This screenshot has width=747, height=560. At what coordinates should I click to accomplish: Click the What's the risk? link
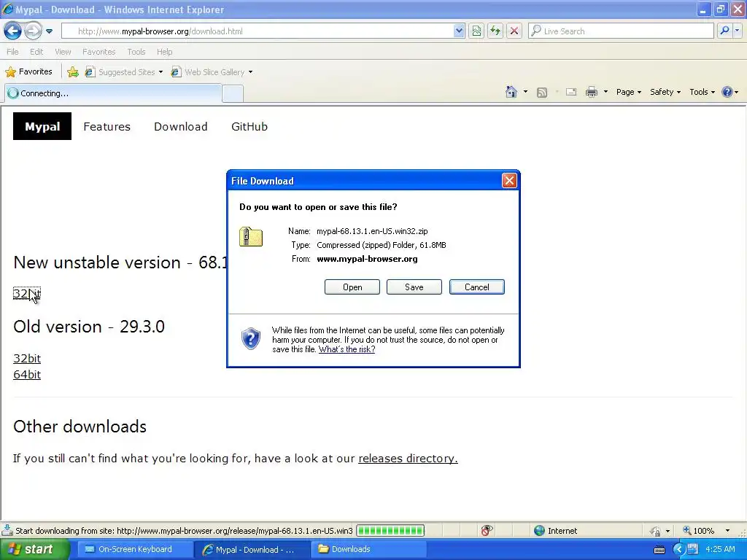pyautogui.click(x=347, y=349)
